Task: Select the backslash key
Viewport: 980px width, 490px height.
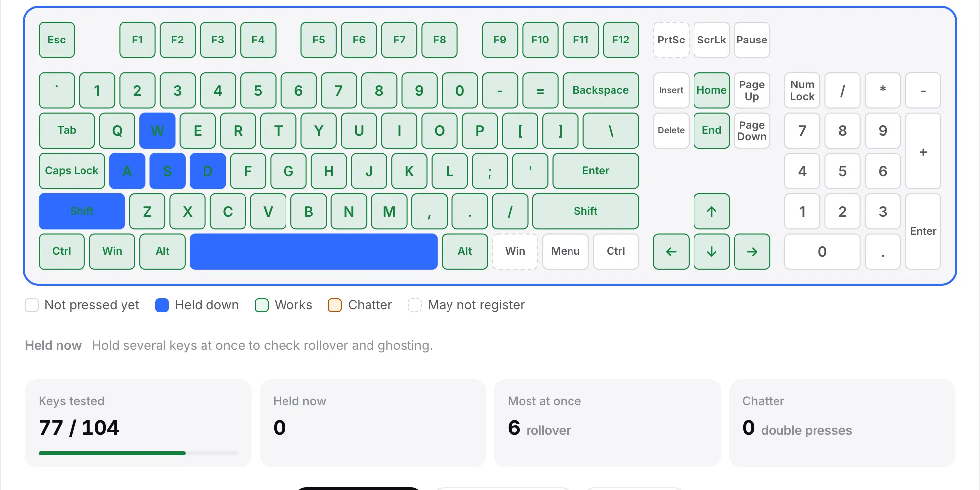Action: tap(611, 130)
